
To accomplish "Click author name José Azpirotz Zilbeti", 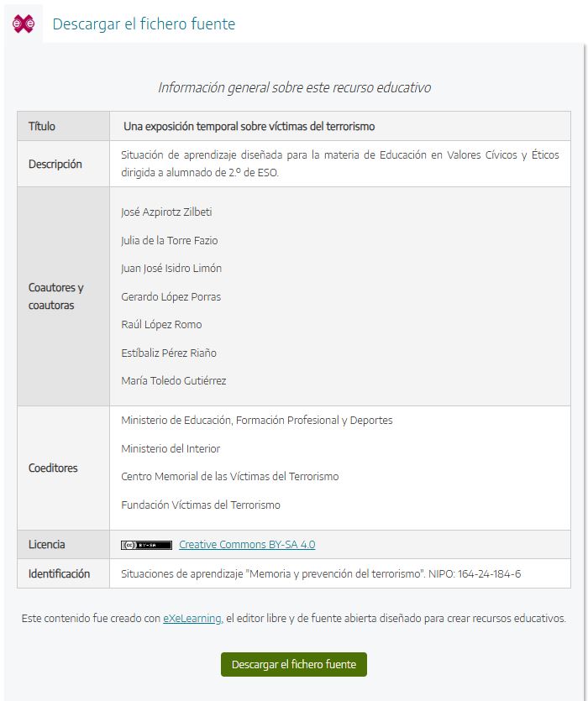I will click(x=166, y=212).
